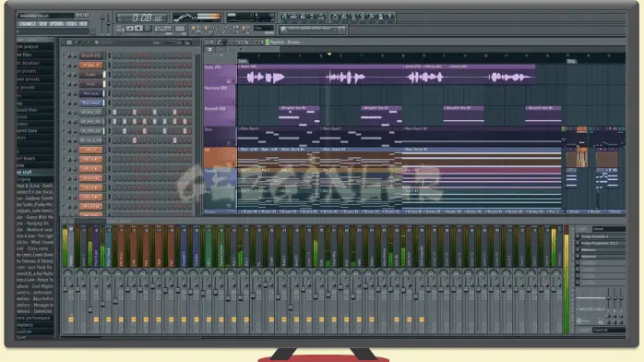This screenshot has height=362, width=644.
Task: Open the Legacy folder in the browser
Action: 34,179
